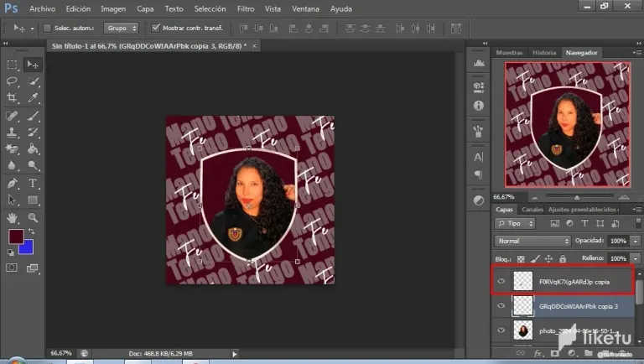The width and height of the screenshot is (644, 364).
Task: Open the tool preset picker arrow
Action: click(32, 29)
